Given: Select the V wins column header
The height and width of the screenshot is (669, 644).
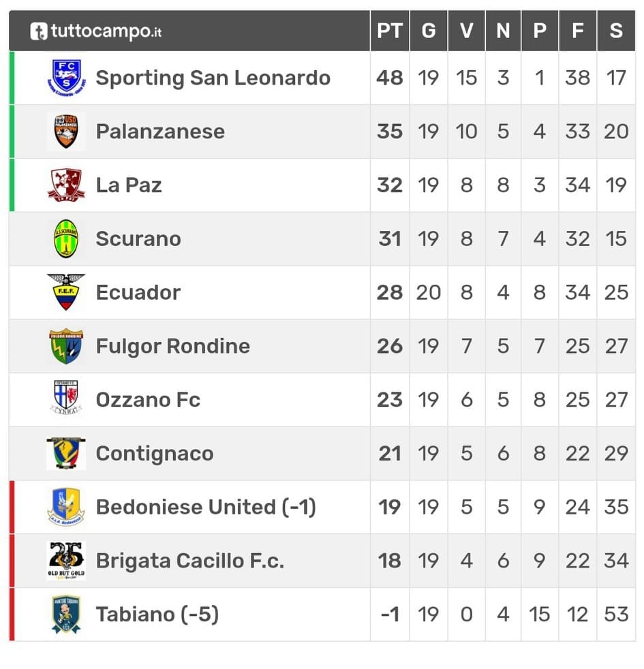Looking at the screenshot, I should (467, 31).
